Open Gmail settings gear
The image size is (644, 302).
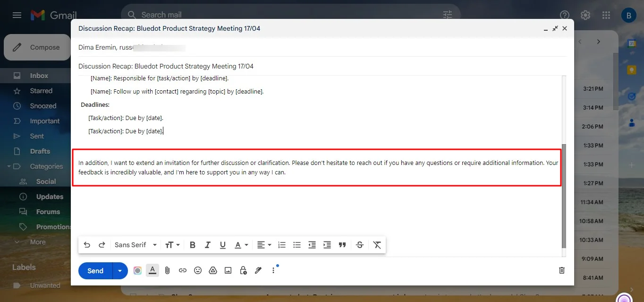(585, 15)
